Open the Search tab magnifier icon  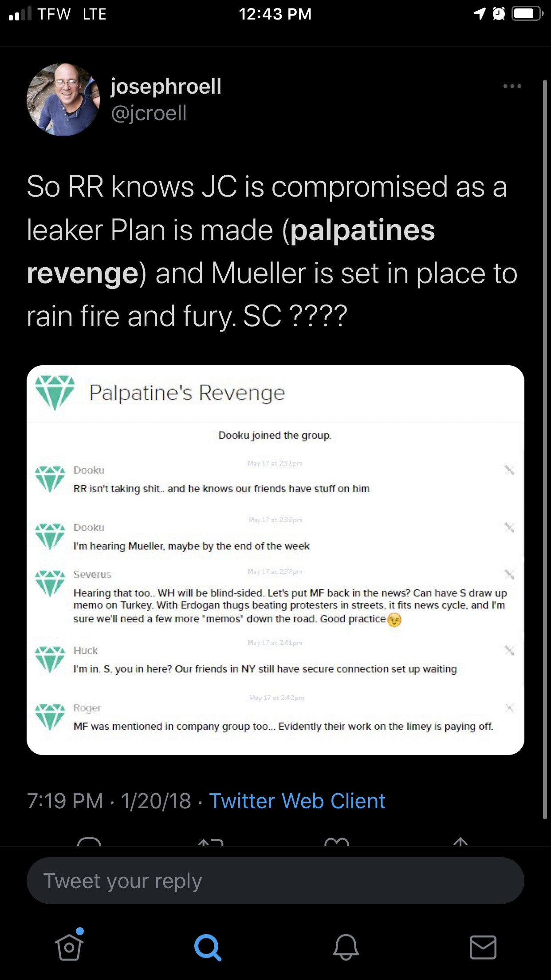click(x=208, y=948)
